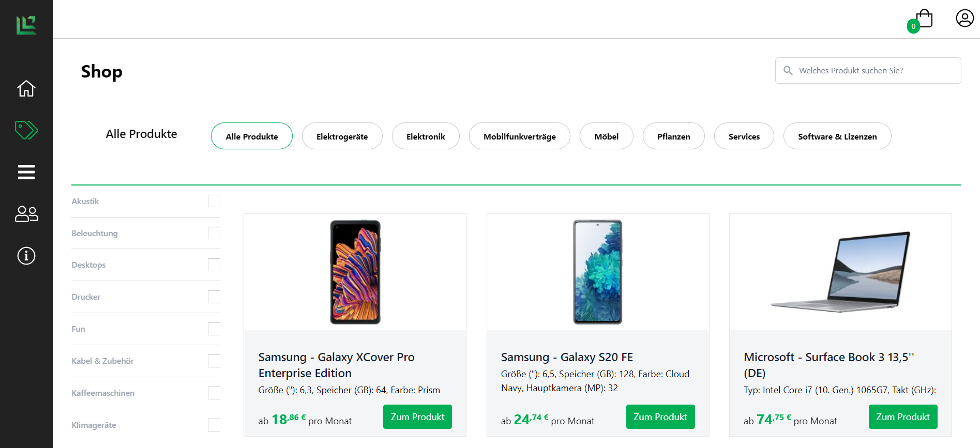Enable the Desktops filter checkbox
Screen dimensions: 980x448
click(214, 265)
